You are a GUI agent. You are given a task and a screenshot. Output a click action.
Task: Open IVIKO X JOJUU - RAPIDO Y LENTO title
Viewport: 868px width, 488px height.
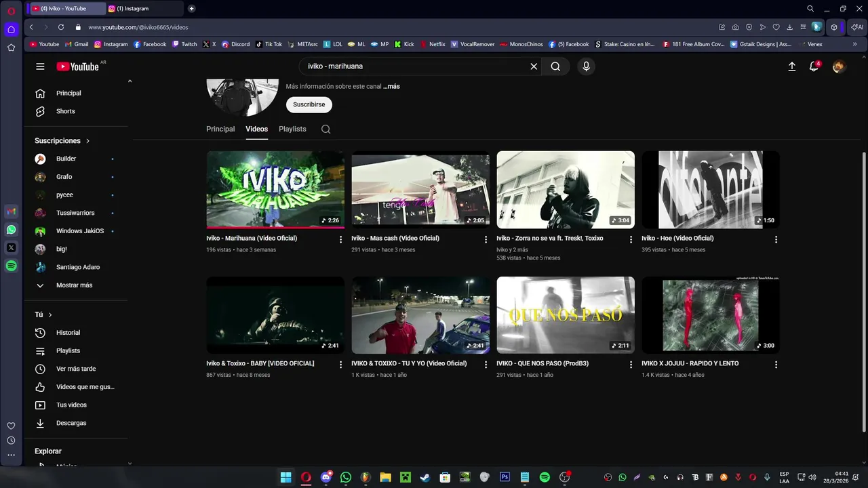point(690,364)
